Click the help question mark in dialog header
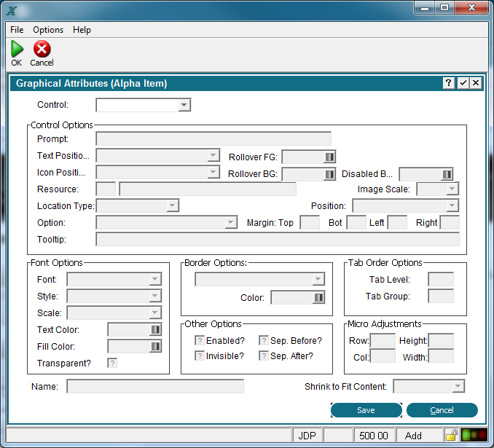Image resolution: width=494 pixels, height=448 pixels. tap(448, 83)
